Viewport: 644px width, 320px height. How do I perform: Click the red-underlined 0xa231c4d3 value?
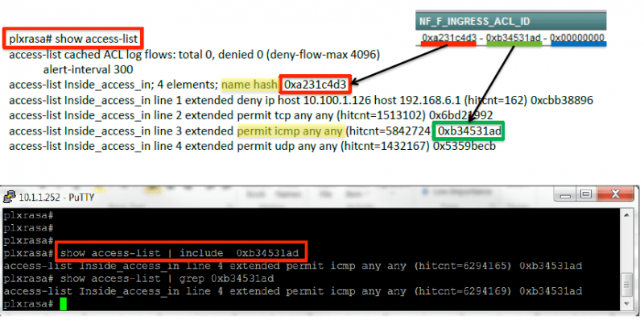449,37
